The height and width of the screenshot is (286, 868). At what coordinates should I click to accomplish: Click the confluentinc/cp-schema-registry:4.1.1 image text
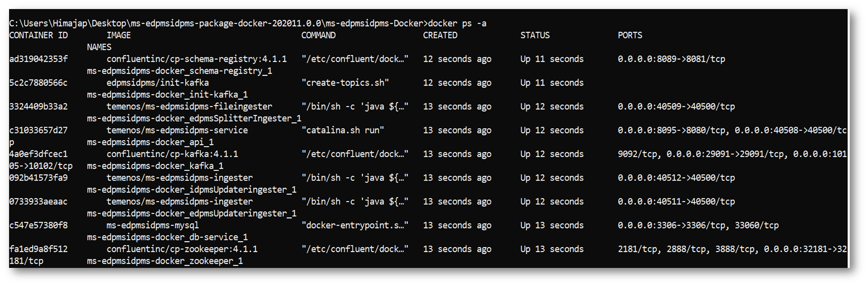click(197, 59)
